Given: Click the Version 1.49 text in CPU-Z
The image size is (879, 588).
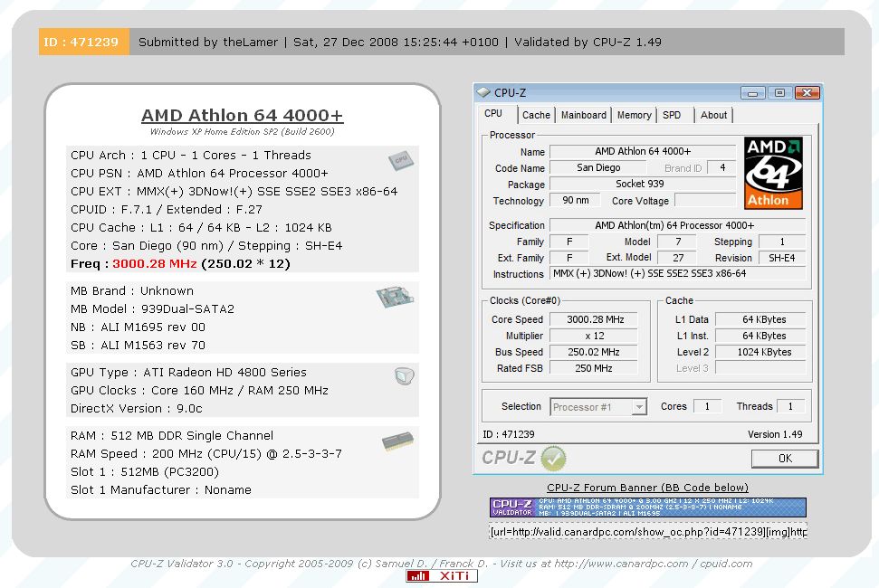Looking at the screenshot, I should 775,434.
